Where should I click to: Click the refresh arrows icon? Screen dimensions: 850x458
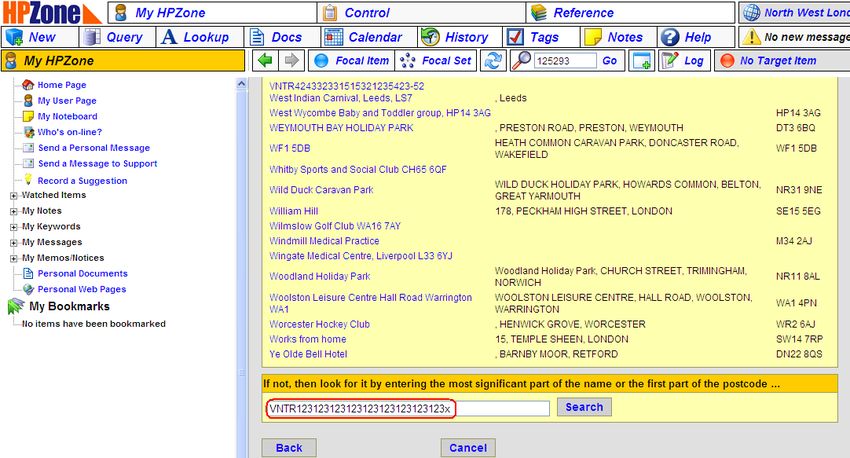pos(493,61)
